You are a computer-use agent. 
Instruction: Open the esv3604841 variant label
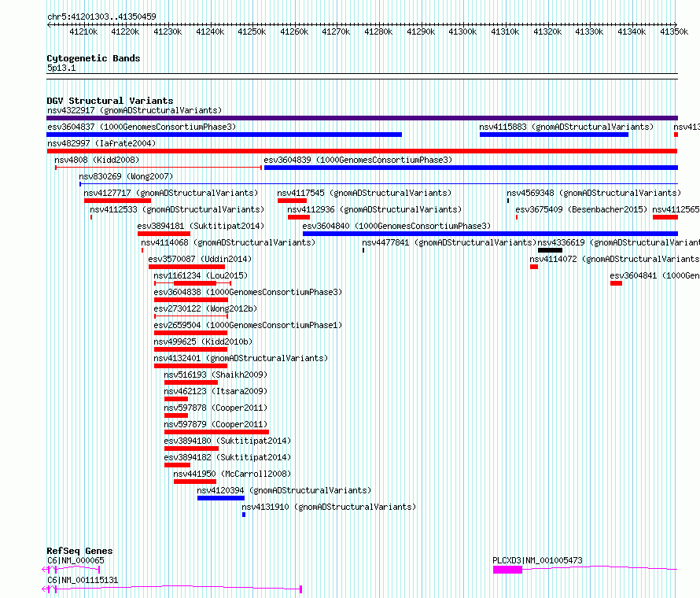(654, 275)
